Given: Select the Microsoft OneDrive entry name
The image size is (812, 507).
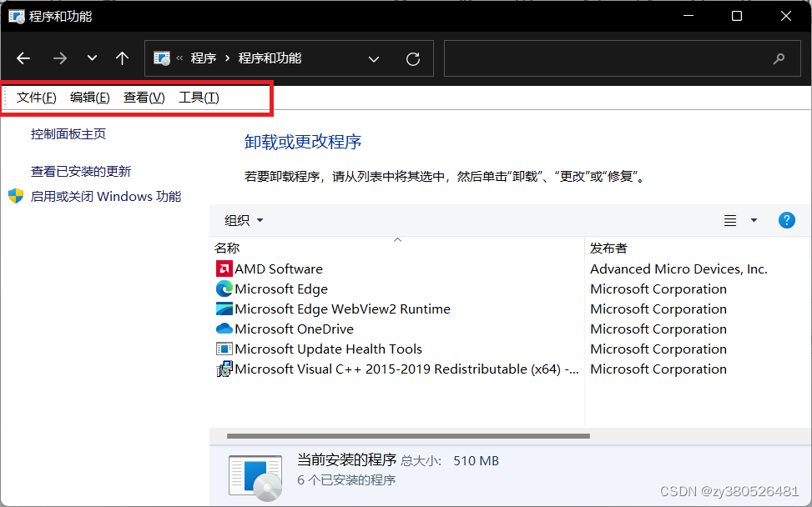Looking at the screenshot, I should tap(294, 329).
